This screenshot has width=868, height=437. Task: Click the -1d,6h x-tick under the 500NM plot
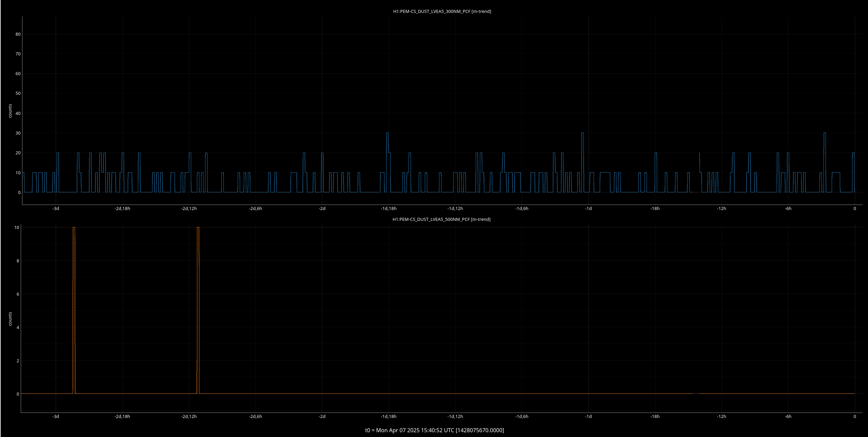(522, 416)
